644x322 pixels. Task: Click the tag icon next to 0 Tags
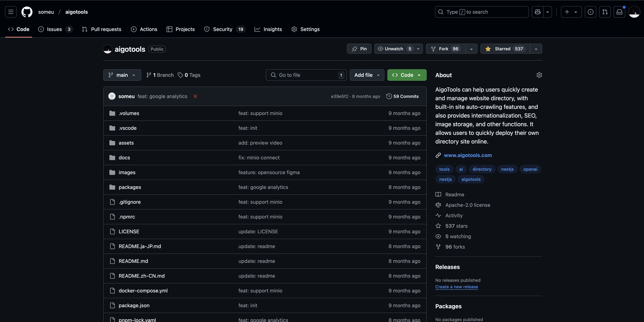180,75
